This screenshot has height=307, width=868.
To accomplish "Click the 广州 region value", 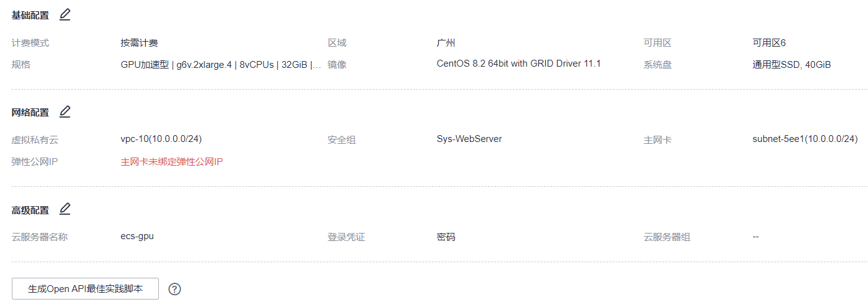I will pos(446,43).
